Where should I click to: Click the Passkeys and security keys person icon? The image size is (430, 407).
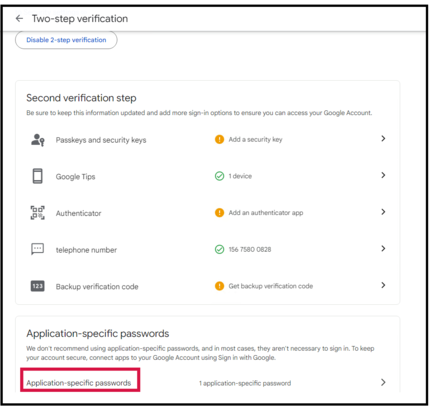pyautogui.click(x=38, y=140)
